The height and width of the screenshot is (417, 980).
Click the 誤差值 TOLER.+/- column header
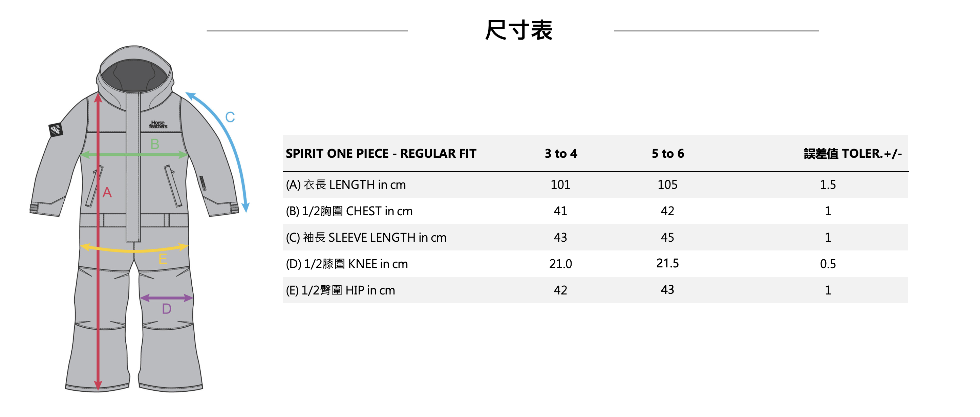[x=853, y=154]
